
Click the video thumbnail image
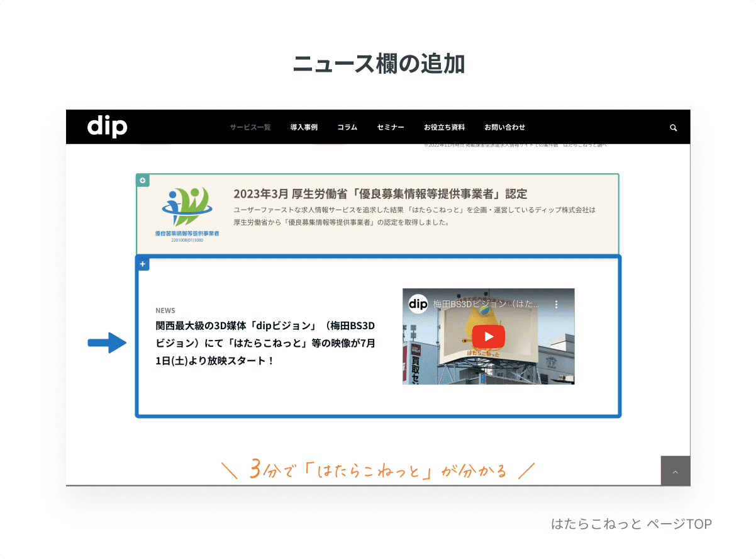pyautogui.click(x=489, y=336)
